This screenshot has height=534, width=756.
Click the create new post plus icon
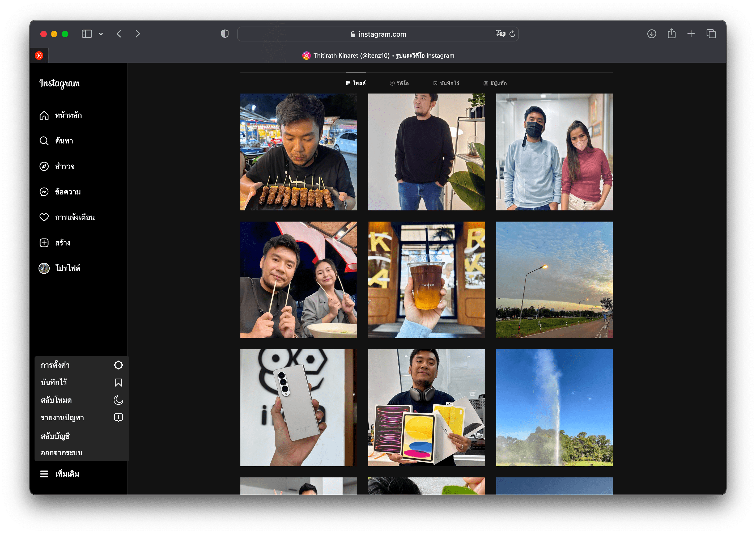pos(44,243)
